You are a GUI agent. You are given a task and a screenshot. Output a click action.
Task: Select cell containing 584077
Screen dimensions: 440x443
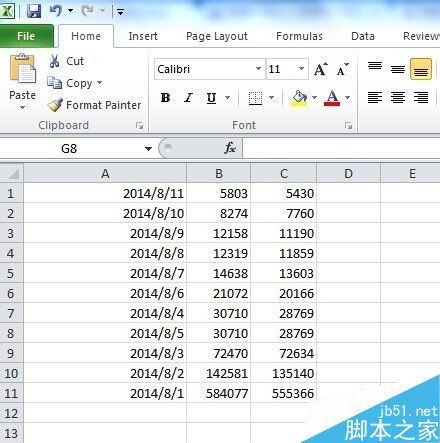219,393
